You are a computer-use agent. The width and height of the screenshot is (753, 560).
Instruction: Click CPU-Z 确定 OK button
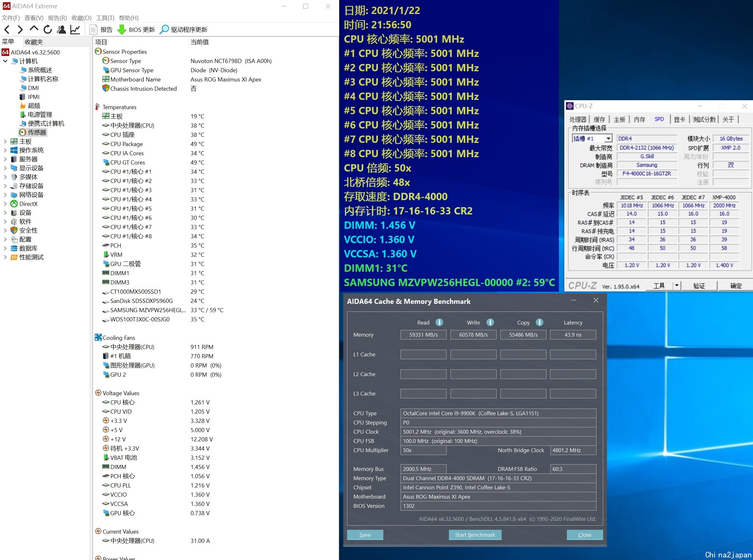coord(736,286)
